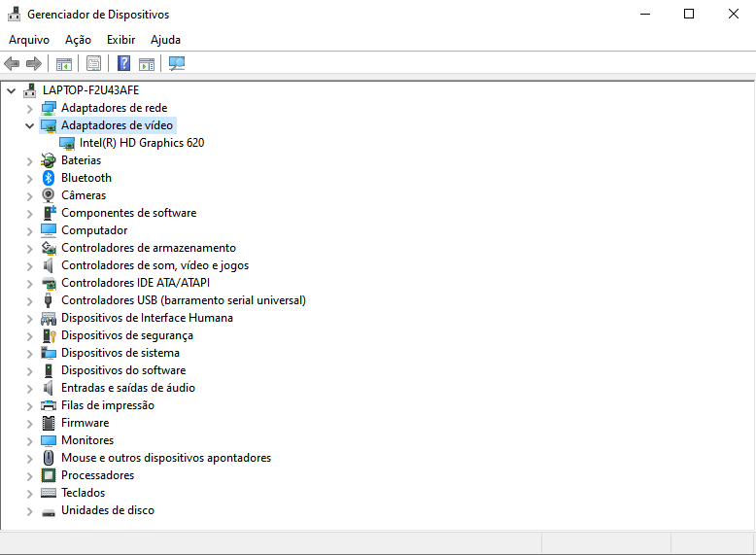Click the blue Help question mark icon
Image resolution: width=756 pixels, height=555 pixels.
124,63
